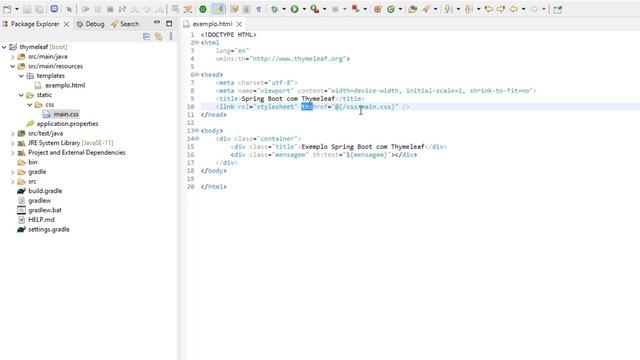Click the Debug bug icon in toolbar
Image resolution: width=640 pixels, height=360 pixels.
pos(275,9)
